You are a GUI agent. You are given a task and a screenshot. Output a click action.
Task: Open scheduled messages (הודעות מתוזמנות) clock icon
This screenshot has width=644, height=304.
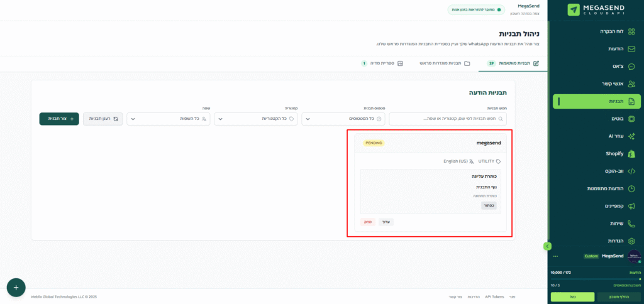pos(631,188)
